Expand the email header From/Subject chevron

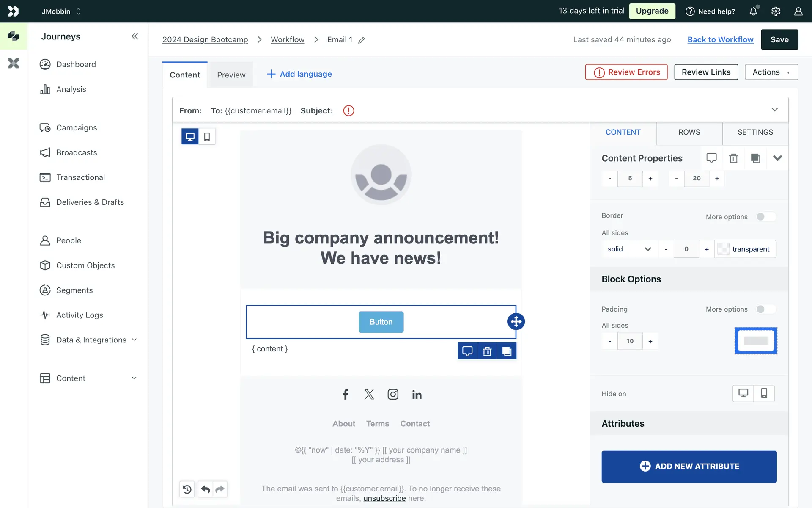pyautogui.click(x=774, y=110)
